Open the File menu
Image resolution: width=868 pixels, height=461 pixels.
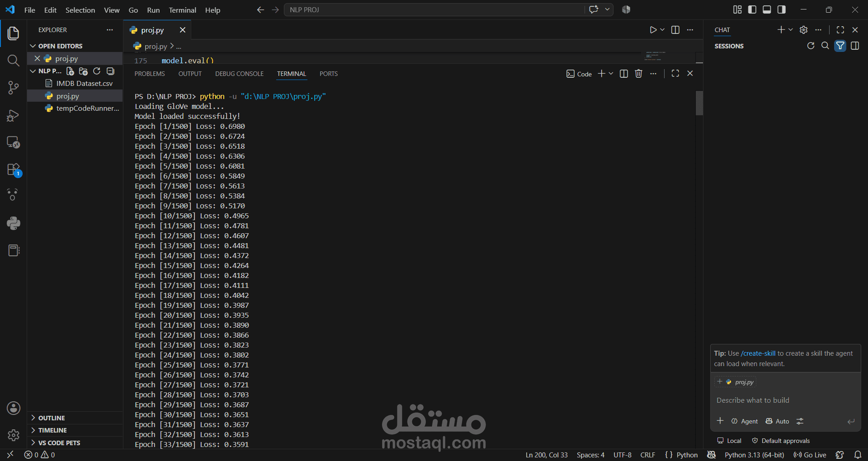(x=30, y=10)
